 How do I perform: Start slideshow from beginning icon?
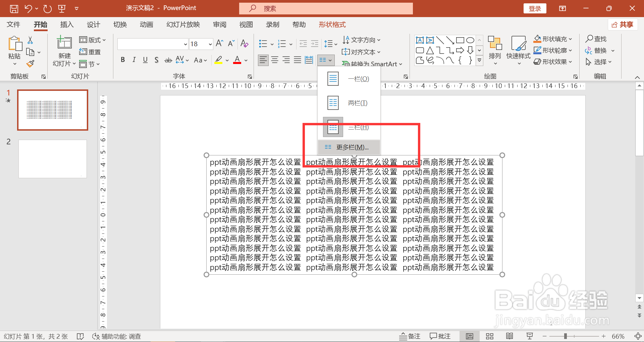(x=62, y=9)
